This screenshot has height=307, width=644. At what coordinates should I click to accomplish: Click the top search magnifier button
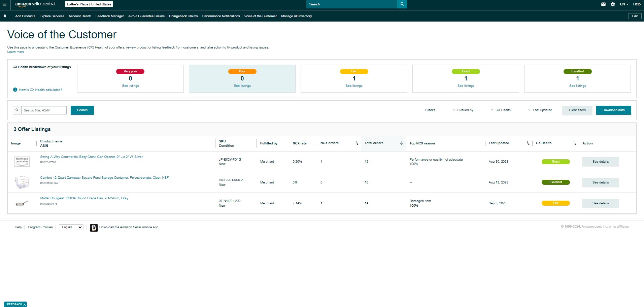(x=402, y=4)
